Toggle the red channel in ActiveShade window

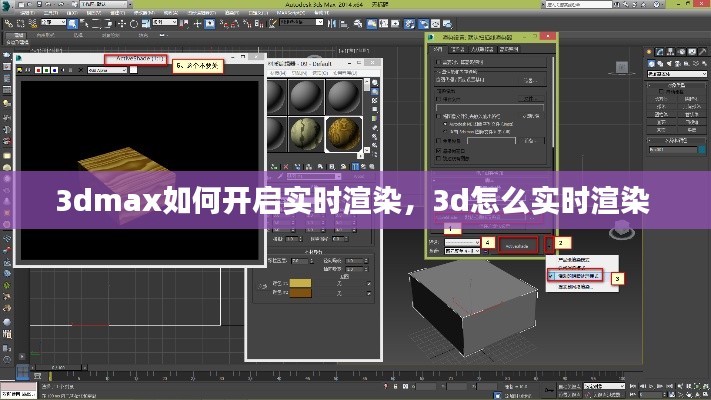tap(37, 70)
